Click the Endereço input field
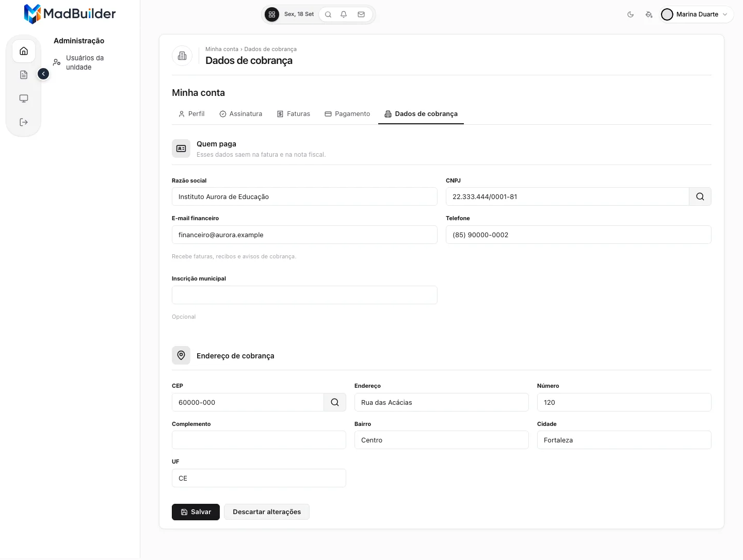Image resolution: width=743 pixels, height=560 pixels. point(442,402)
